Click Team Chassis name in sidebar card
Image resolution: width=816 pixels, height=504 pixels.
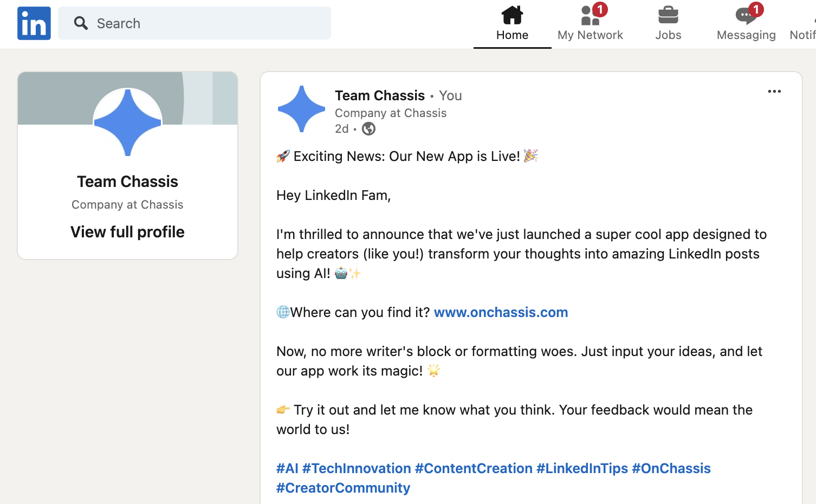pyautogui.click(x=127, y=182)
